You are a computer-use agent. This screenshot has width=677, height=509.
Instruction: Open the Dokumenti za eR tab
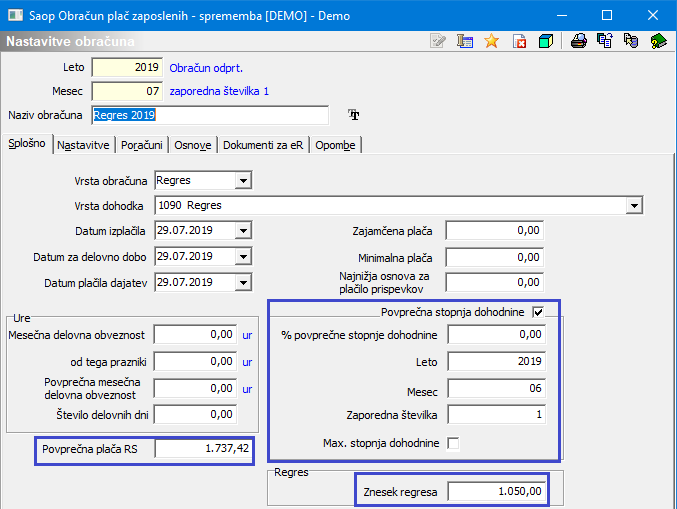263,145
